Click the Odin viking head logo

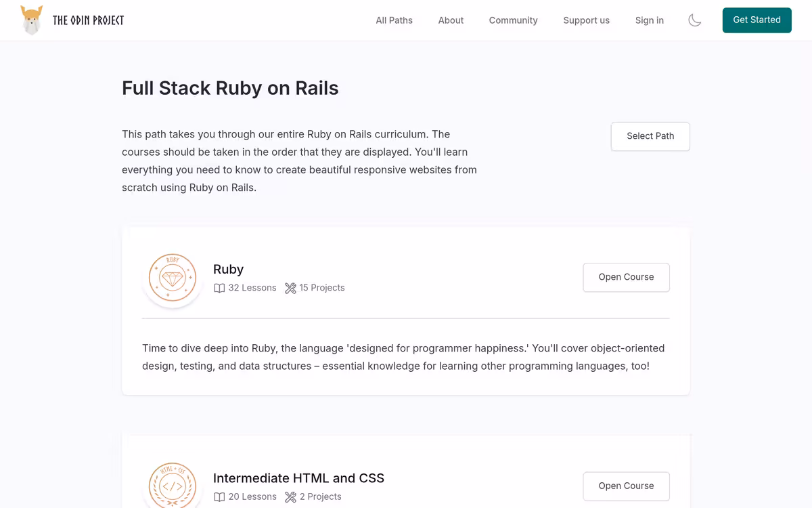[x=31, y=20]
